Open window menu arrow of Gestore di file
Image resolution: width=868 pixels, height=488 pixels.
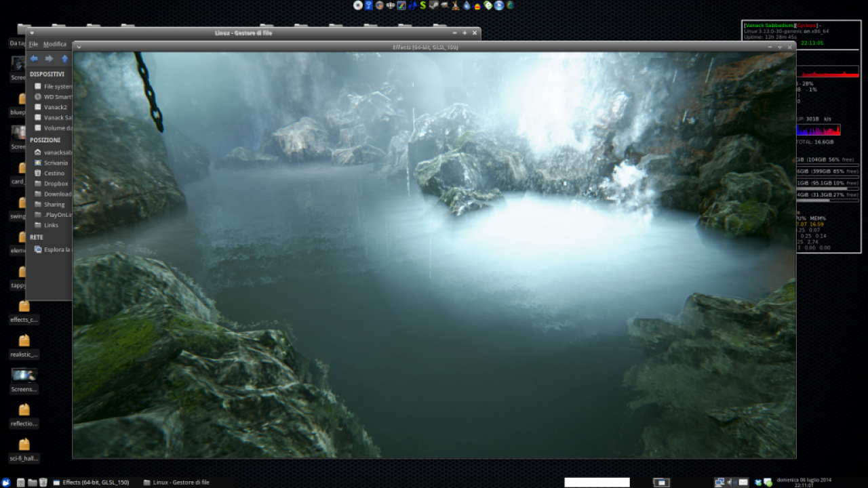pos(32,33)
